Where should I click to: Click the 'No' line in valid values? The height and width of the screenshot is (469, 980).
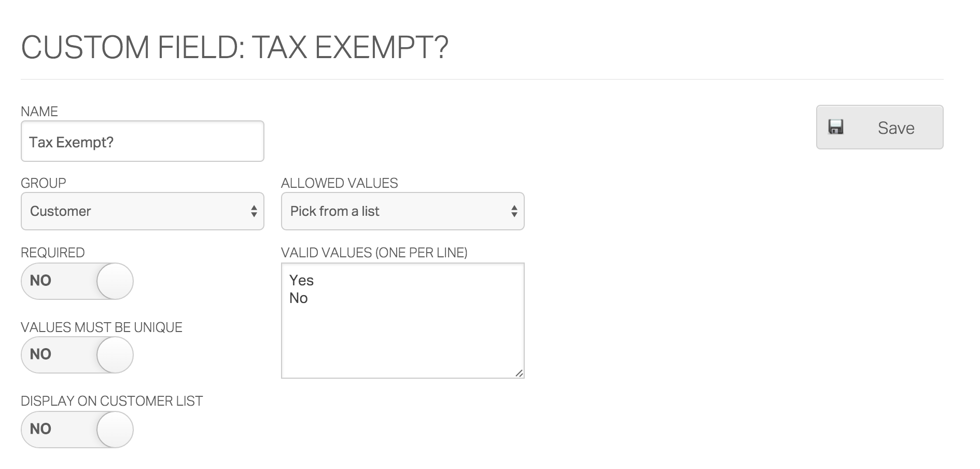pos(299,298)
